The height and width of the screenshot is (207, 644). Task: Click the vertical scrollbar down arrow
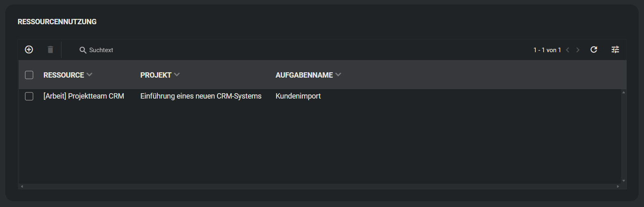tap(624, 181)
